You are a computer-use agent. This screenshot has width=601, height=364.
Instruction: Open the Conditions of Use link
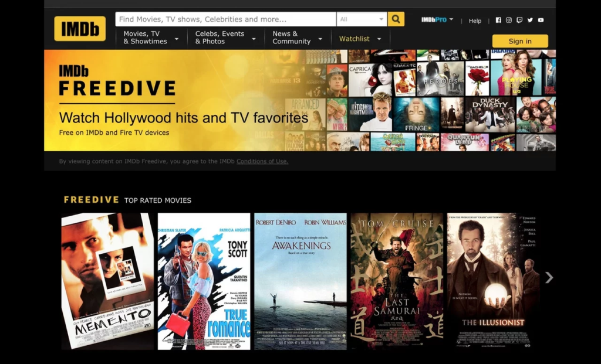tap(262, 161)
